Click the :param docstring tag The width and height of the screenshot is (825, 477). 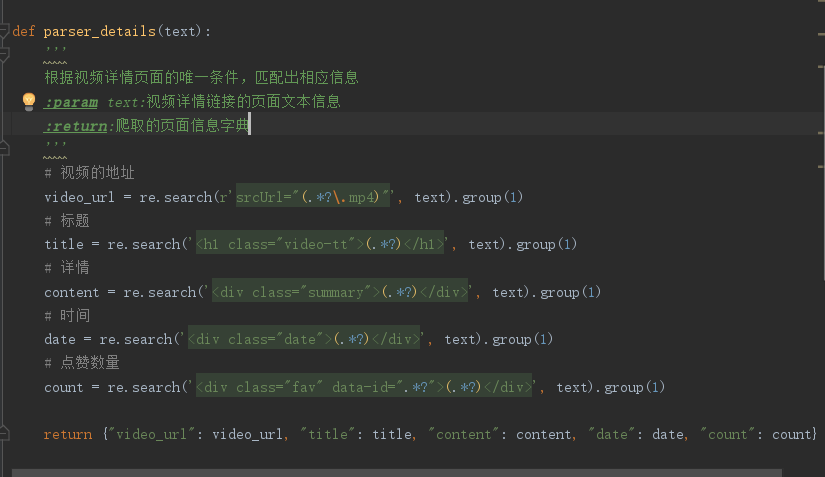point(71,102)
